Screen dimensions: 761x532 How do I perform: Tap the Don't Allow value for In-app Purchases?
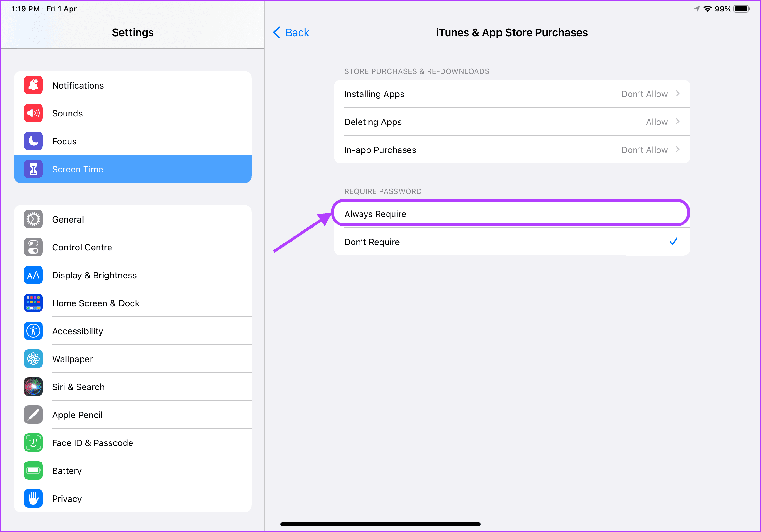[644, 150]
